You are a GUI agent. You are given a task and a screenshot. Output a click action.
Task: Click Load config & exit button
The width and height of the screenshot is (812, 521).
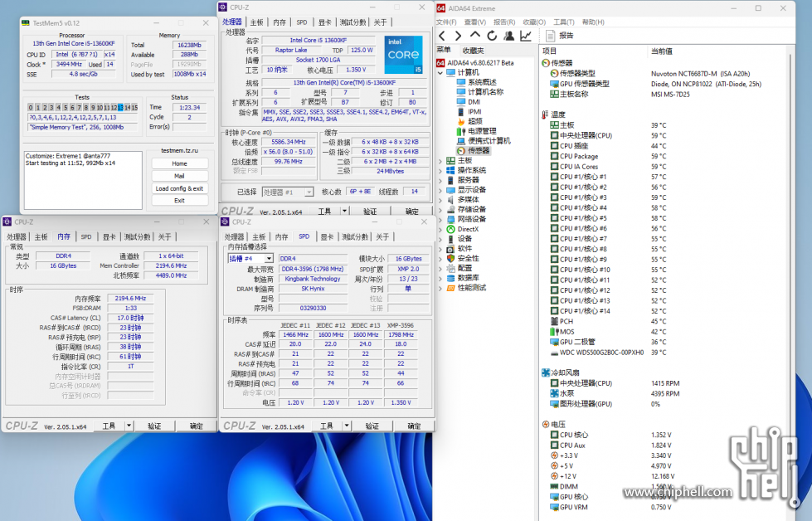coord(180,188)
